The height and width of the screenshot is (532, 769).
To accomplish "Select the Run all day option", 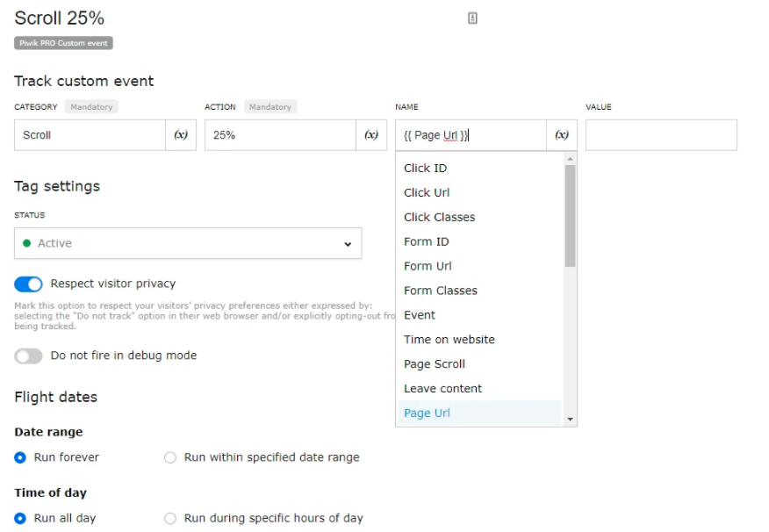I will 20,518.
